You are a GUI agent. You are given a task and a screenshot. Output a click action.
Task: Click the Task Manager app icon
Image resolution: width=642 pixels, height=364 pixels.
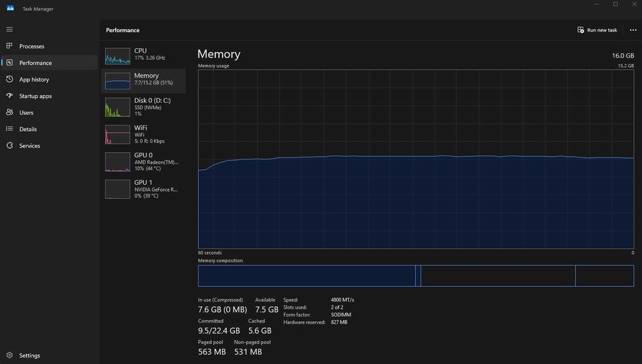[x=10, y=8]
